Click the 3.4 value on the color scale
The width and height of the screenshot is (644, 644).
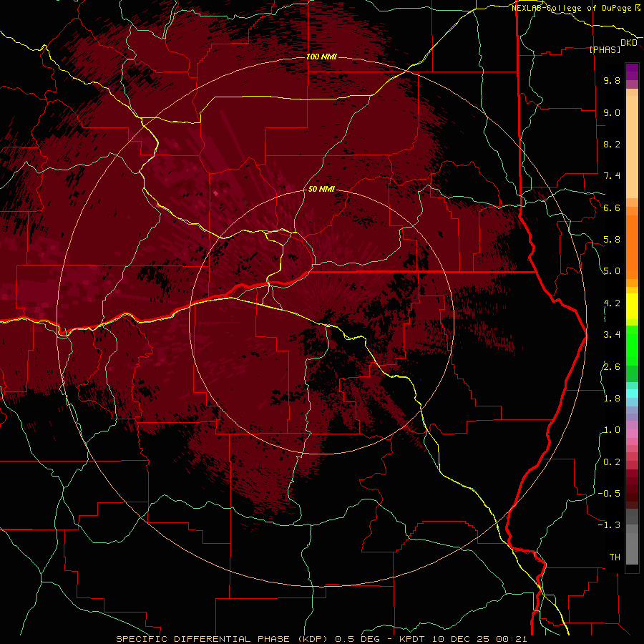[612, 335]
